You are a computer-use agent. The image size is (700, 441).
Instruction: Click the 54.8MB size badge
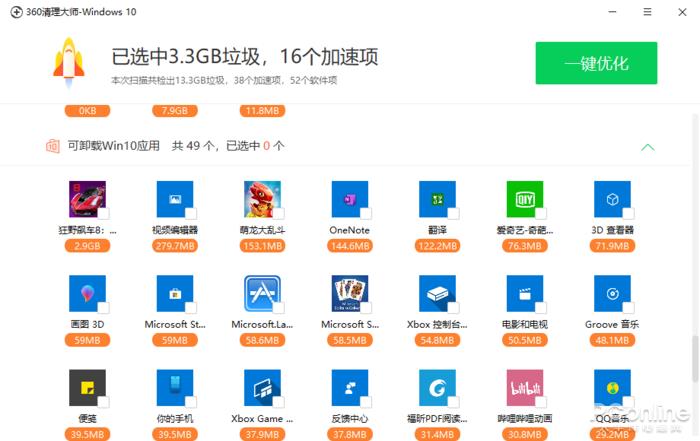click(437, 341)
